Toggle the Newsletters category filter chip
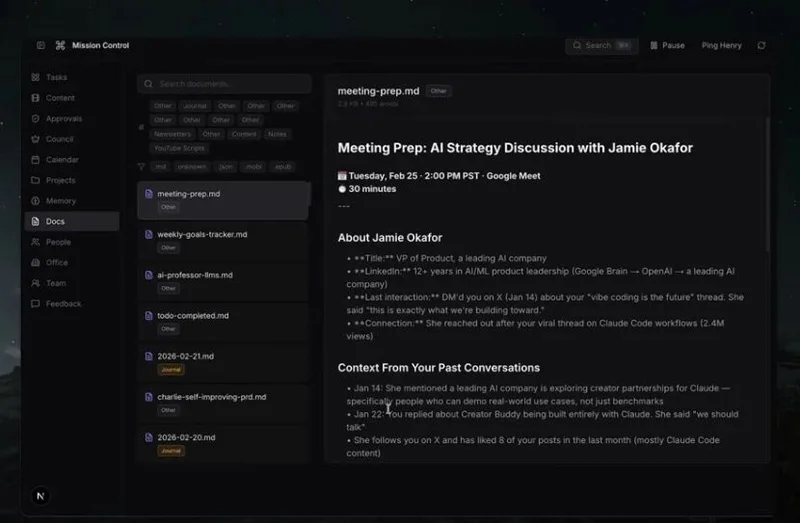Viewport: 800px width, 523px height. [x=172, y=134]
